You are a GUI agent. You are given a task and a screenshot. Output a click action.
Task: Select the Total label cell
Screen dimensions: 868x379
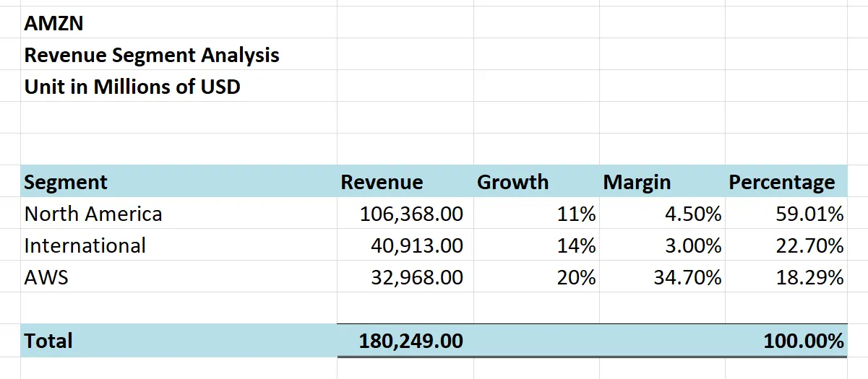tap(179, 340)
